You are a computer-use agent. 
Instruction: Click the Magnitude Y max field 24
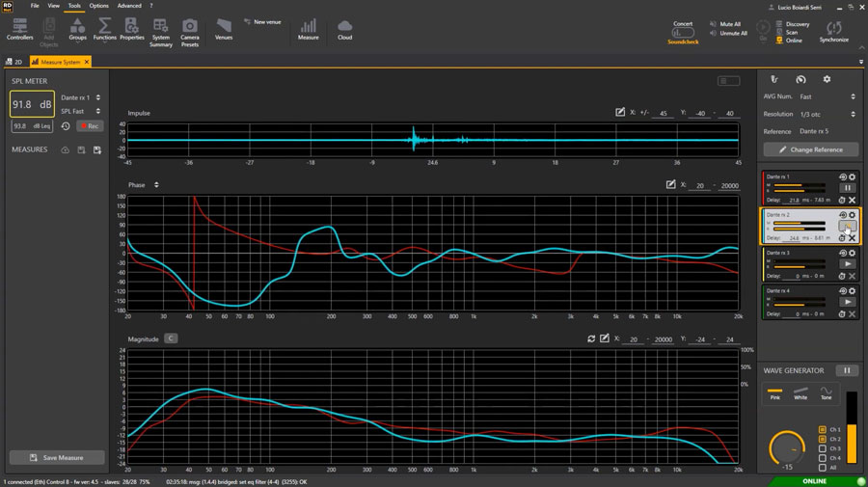729,339
